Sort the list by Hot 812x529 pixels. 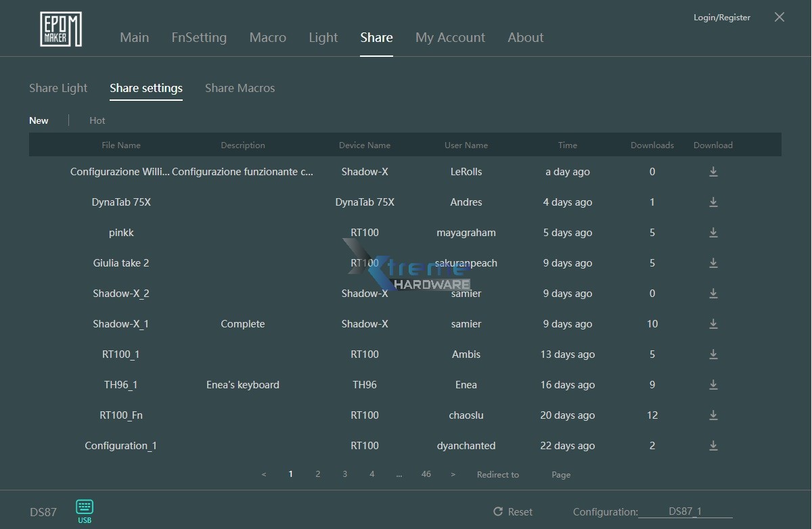pos(97,120)
